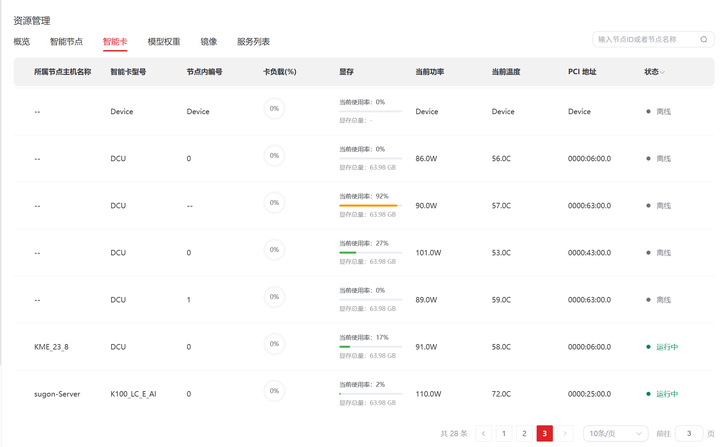Click the 智能卡型号 column header

point(128,72)
